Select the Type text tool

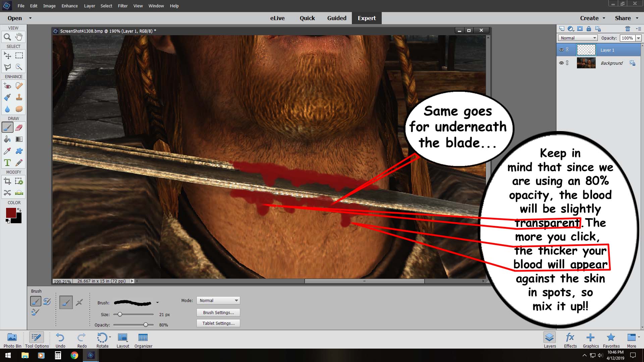click(7, 163)
